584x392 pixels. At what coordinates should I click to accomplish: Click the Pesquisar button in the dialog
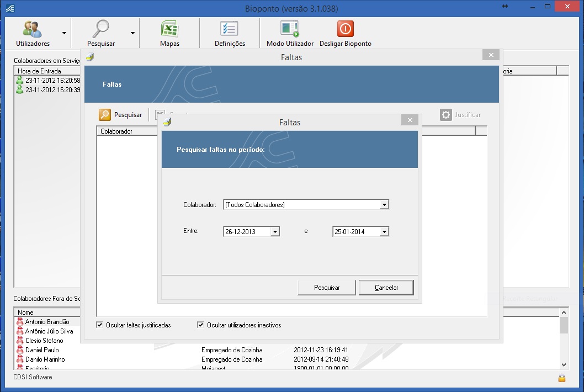(x=327, y=288)
